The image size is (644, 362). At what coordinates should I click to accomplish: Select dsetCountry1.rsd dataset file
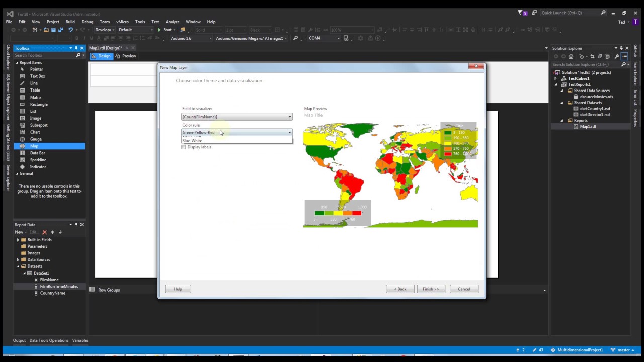click(x=595, y=109)
